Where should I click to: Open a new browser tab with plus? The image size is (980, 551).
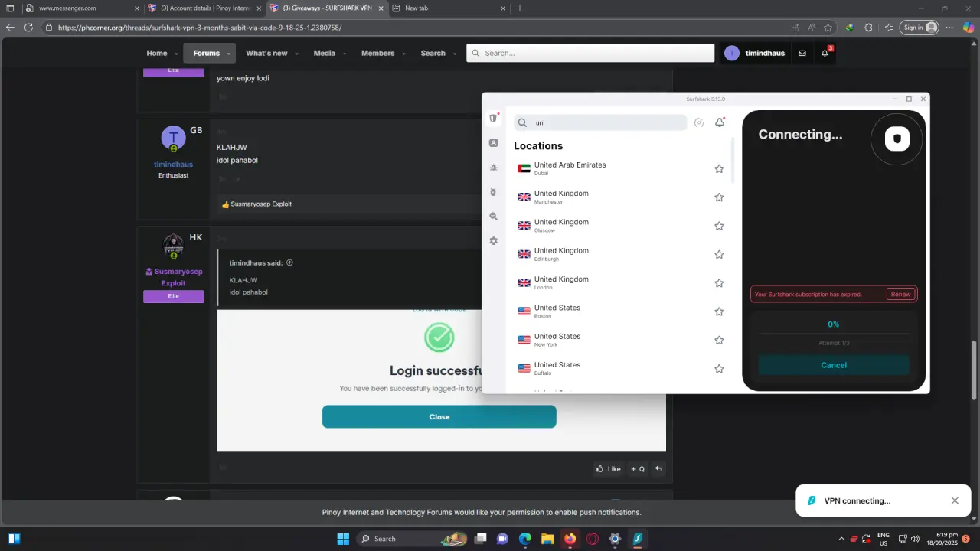[x=520, y=8]
